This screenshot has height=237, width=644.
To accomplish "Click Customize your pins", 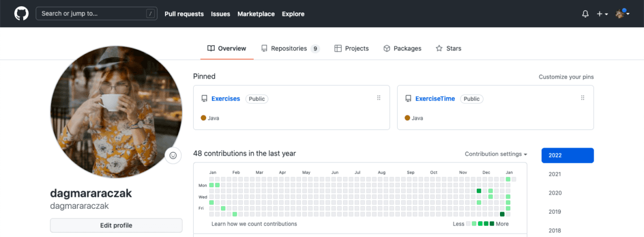I will pos(566,77).
